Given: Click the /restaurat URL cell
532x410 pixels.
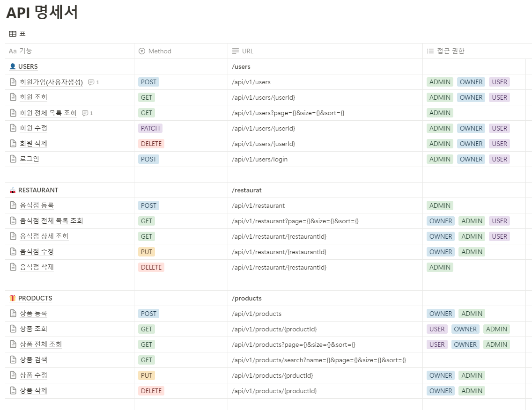Looking at the screenshot, I should 325,190.
